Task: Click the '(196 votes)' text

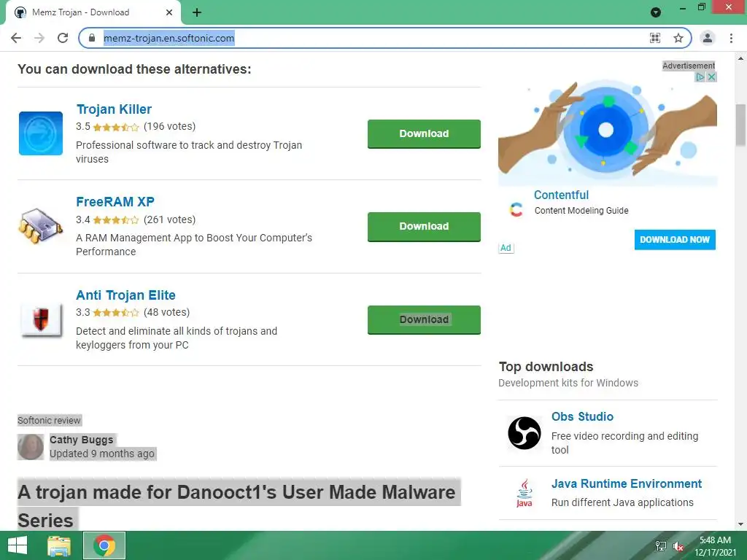Action: tap(169, 127)
